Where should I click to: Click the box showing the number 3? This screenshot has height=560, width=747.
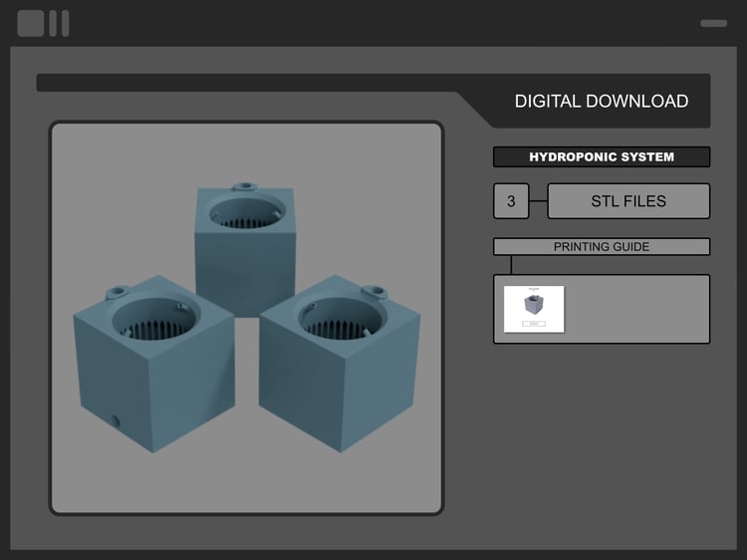click(x=511, y=201)
